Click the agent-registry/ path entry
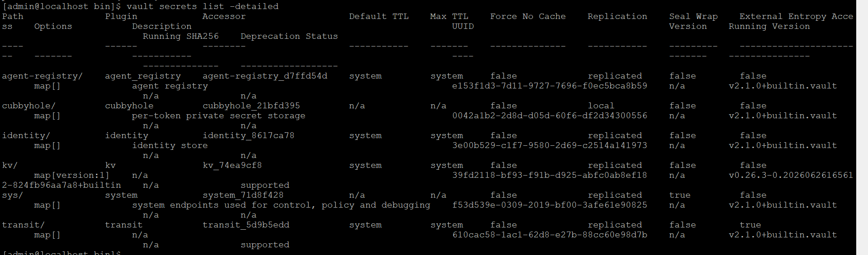Viewport: 868px width, 255px height. point(42,76)
